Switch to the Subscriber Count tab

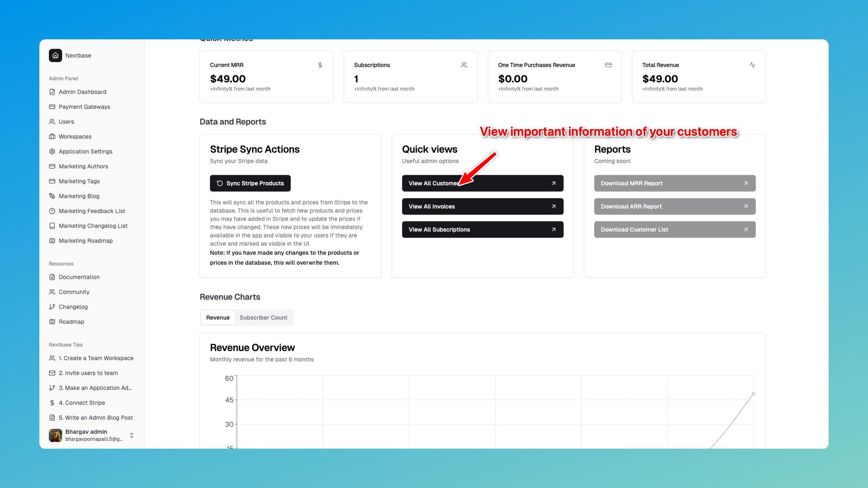coord(263,317)
